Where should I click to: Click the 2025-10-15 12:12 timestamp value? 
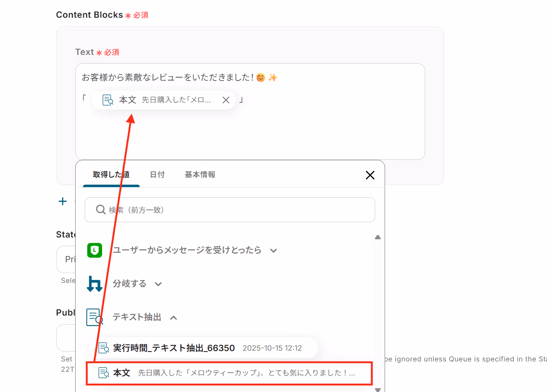[272, 348]
